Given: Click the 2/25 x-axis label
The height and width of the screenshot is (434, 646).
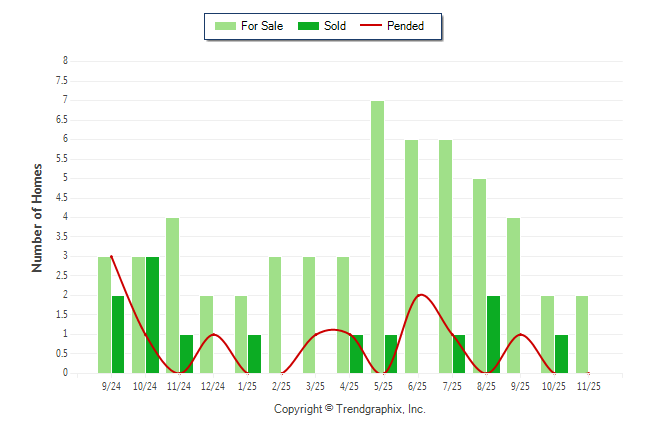Looking at the screenshot, I should click(280, 386).
